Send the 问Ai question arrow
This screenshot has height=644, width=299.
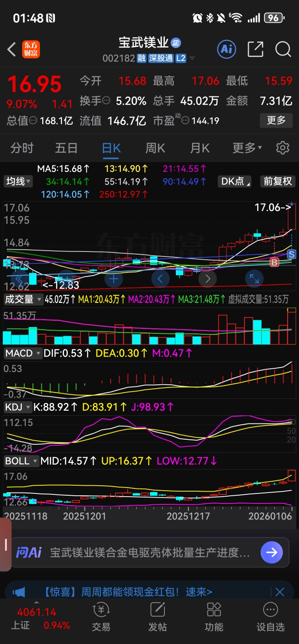[272, 553]
